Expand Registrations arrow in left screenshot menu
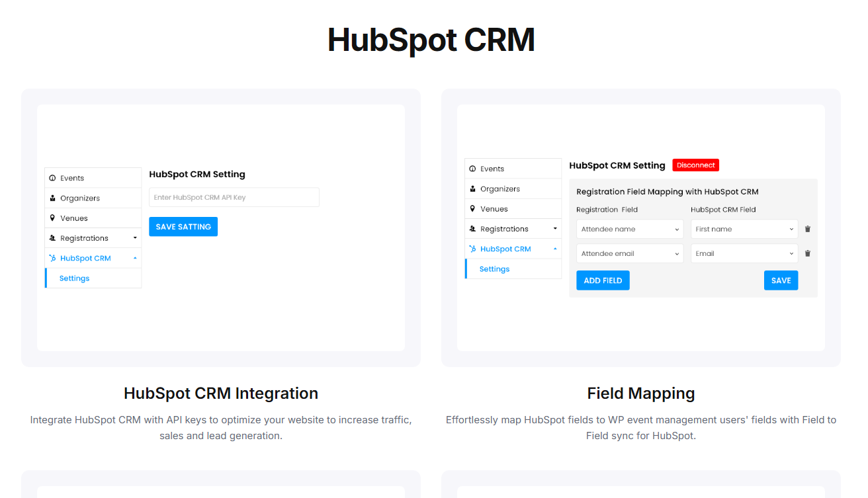Viewport: 868px width, 498px height. click(135, 238)
